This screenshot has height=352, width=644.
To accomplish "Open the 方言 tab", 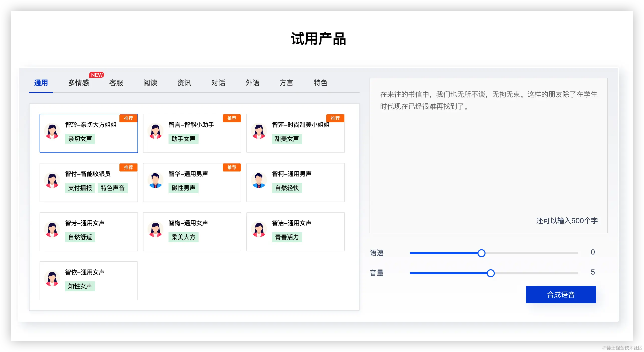I will 286,83.
